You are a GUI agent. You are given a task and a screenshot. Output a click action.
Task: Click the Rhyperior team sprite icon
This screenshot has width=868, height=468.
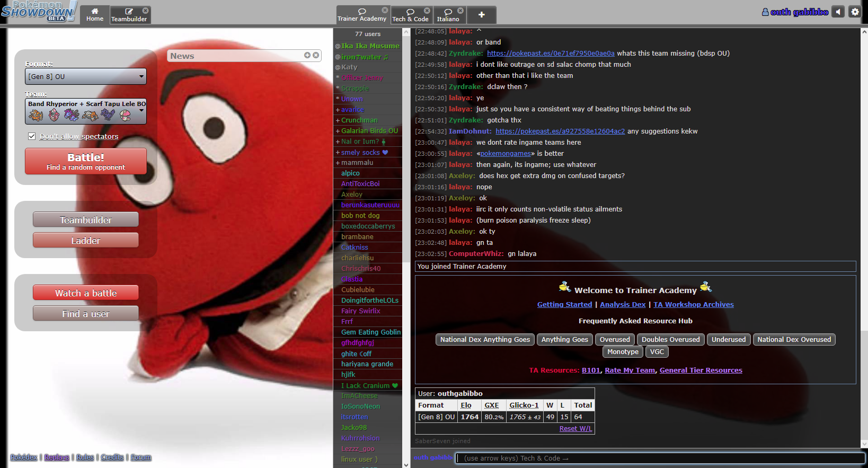[36, 115]
